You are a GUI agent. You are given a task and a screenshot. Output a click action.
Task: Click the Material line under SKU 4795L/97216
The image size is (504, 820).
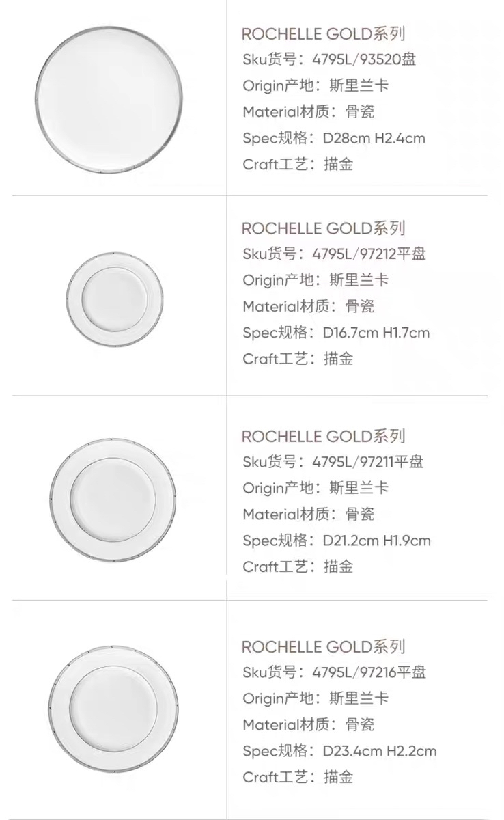click(309, 724)
